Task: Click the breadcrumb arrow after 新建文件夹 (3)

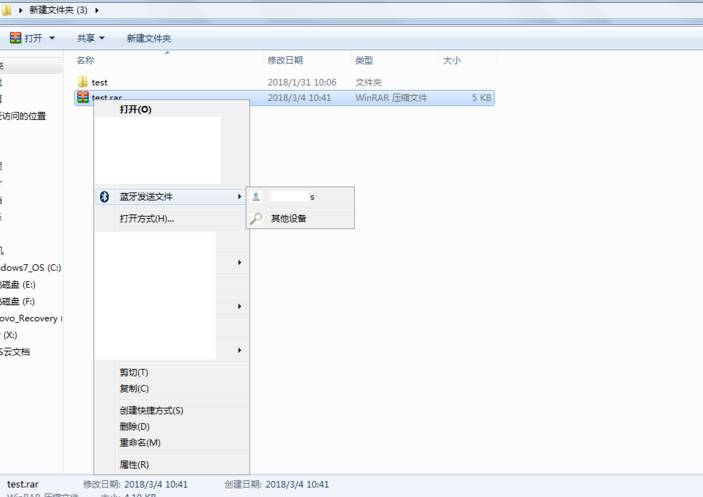Action: pyautogui.click(x=109, y=10)
